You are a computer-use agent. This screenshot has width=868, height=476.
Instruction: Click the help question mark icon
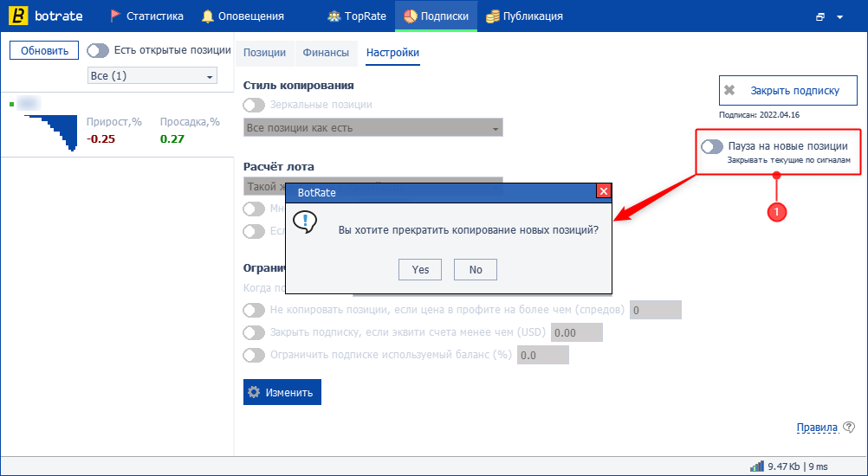tap(849, 427)
